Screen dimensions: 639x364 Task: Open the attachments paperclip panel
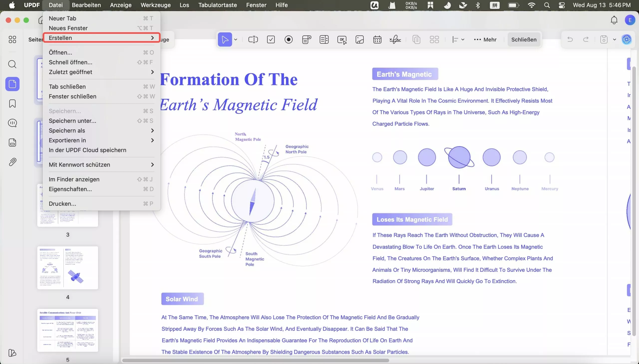(x=12, y=162)
